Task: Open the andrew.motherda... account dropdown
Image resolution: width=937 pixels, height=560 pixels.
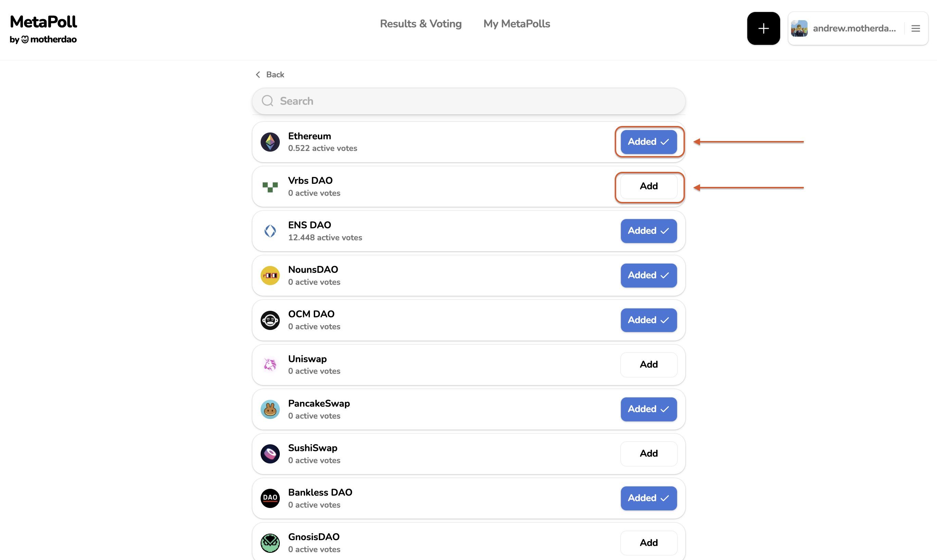Action: pyautogui.click(x=854, y=29)
